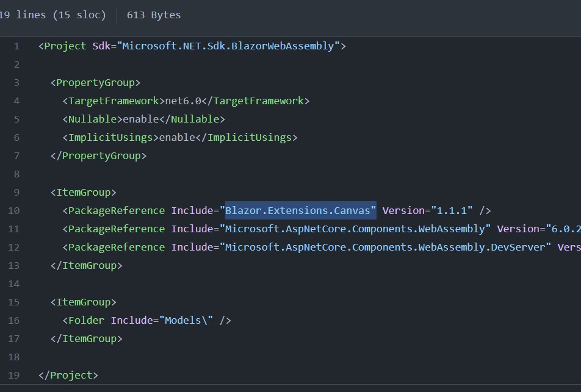Click the PropertyGroup closing tag
This screenshot has width=581, height=392.
tap(99, 156)
